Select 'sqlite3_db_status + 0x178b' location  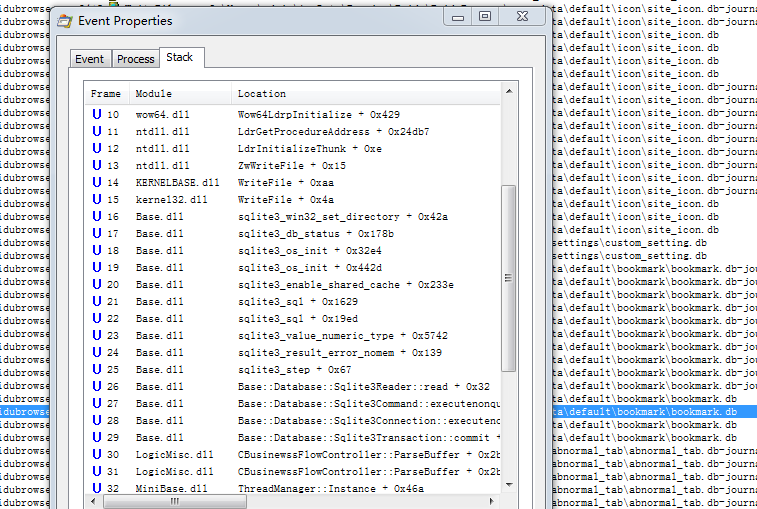316,234
